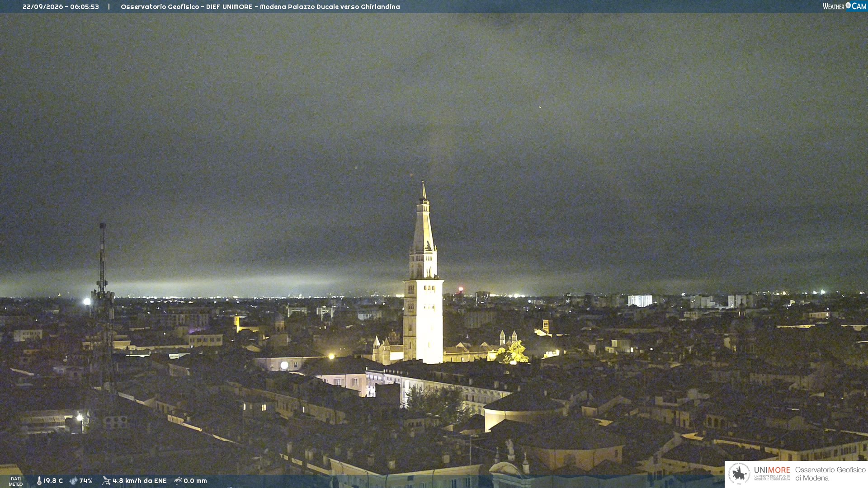Click the 74% humidity value
This screenshot has width=868, height=488.
pyautogui.click(x=86, y=481)
